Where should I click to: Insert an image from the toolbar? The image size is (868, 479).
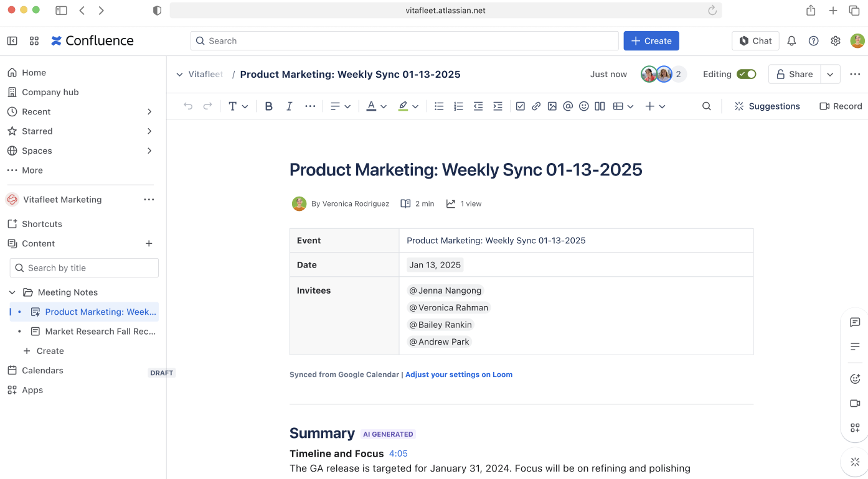[x=552, y=106]
